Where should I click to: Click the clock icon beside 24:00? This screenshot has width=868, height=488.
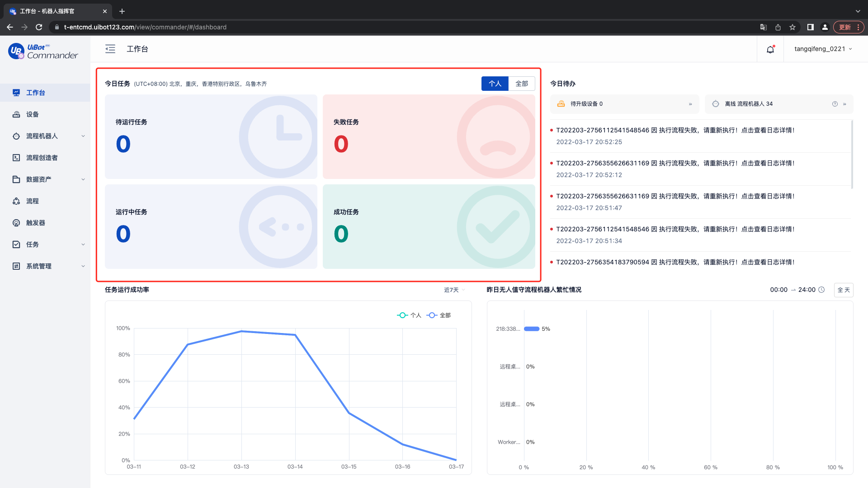822,290
